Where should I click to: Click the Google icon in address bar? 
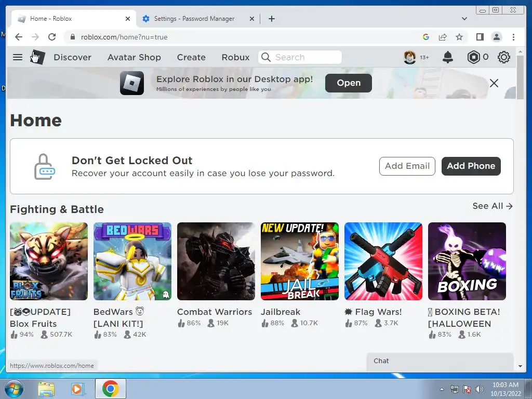[x=426, y=37]
